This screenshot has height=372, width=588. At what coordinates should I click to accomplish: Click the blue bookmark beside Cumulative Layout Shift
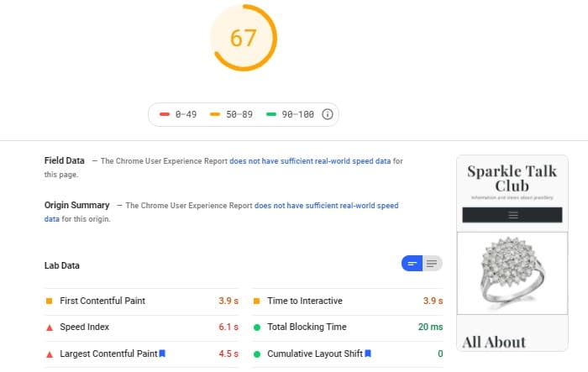368,354
